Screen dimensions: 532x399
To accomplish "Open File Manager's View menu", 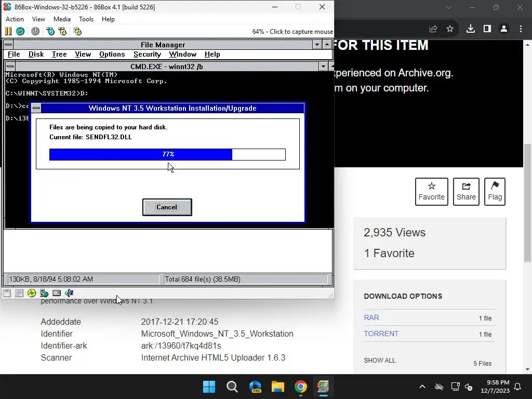I will pos(83,55).
